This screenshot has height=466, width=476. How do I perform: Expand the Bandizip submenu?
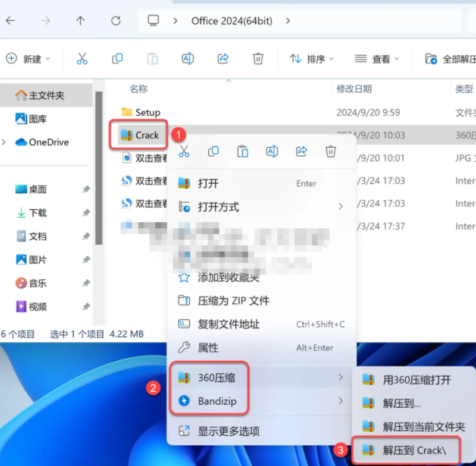coord(261,401)
